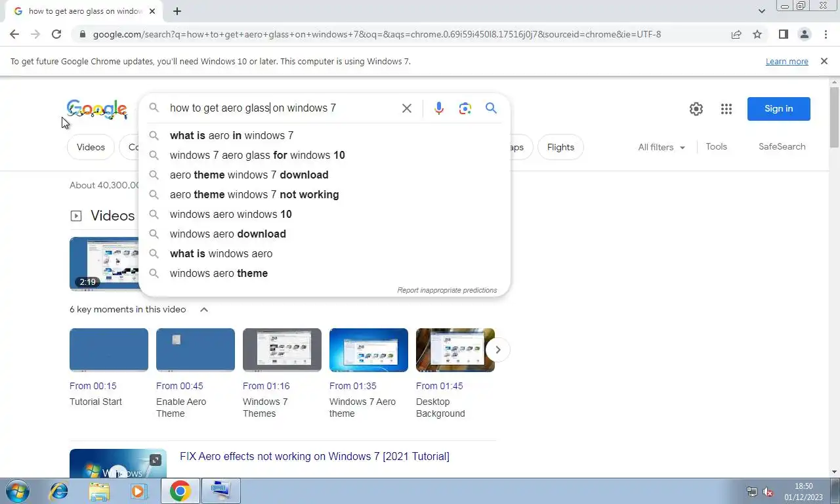Go back to the previous page
This screenshot has height=504, width=840.
point(14,34)
